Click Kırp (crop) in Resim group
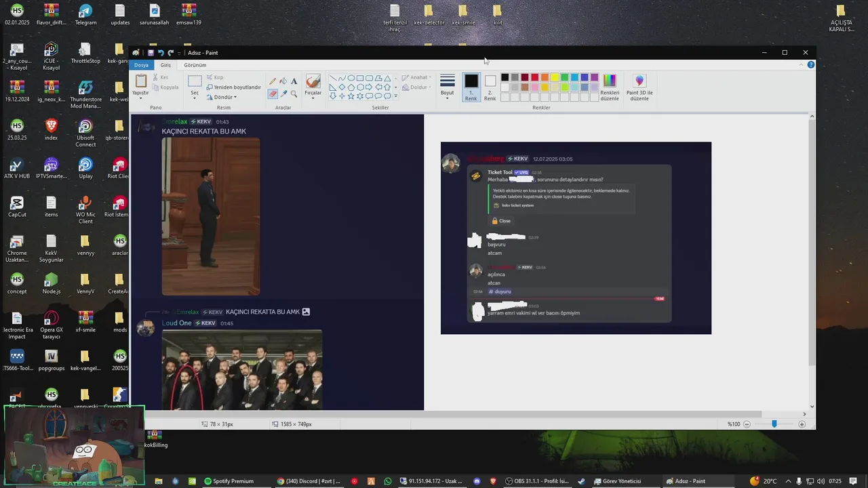Screen dimensions: 868x488 215,77
